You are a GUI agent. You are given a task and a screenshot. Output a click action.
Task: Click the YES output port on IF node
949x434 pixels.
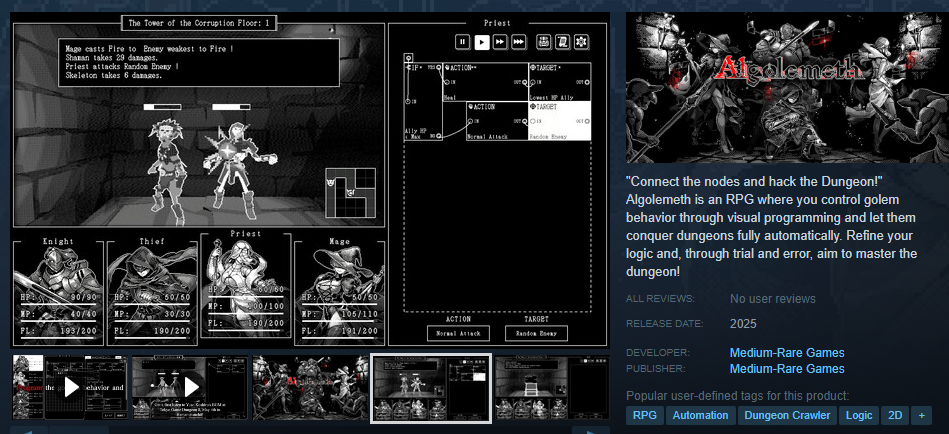point(439,67)
